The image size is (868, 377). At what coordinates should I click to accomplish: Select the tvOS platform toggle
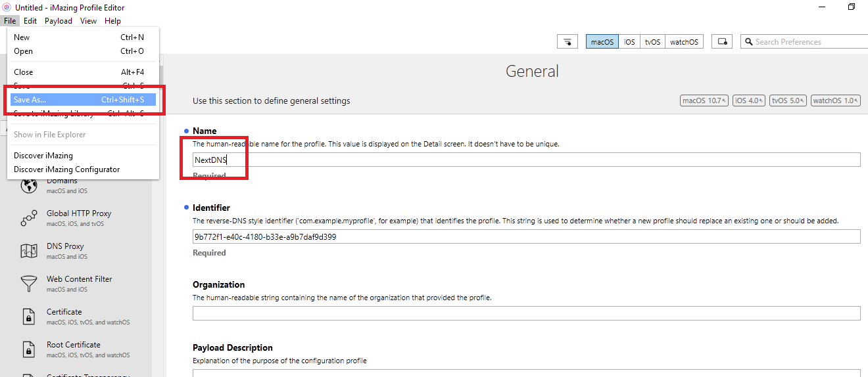coord(652,42)
